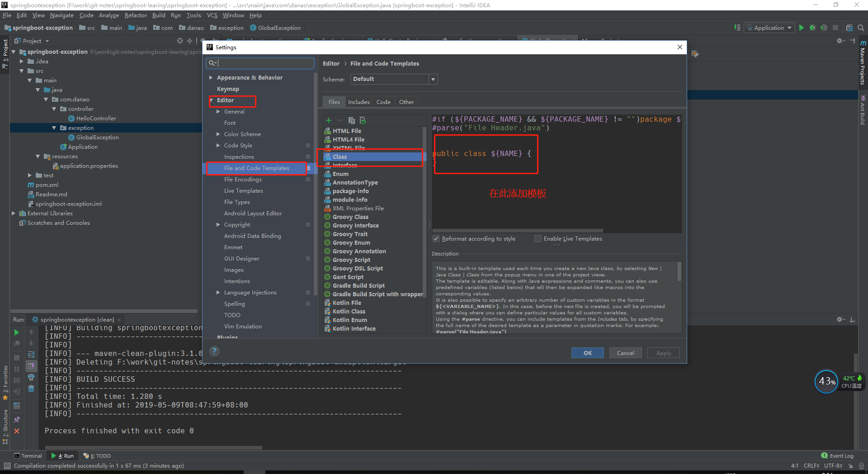Switch to the Code templates tab

(383, 102)
